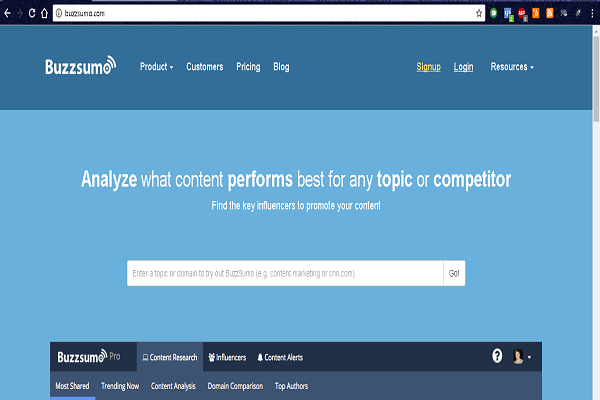Click the user avatar in Pro bar
Screen dimensions: 600x400
point(518,356)
